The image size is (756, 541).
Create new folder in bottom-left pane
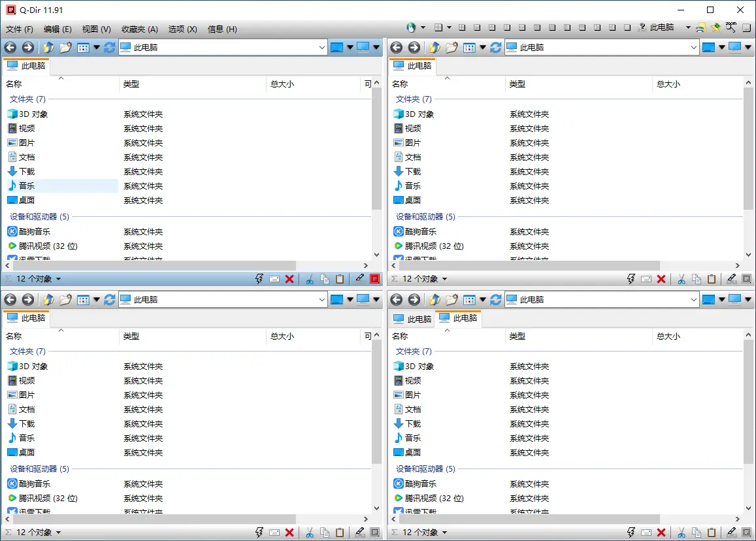pyautogui.click(x=65, y=299)
